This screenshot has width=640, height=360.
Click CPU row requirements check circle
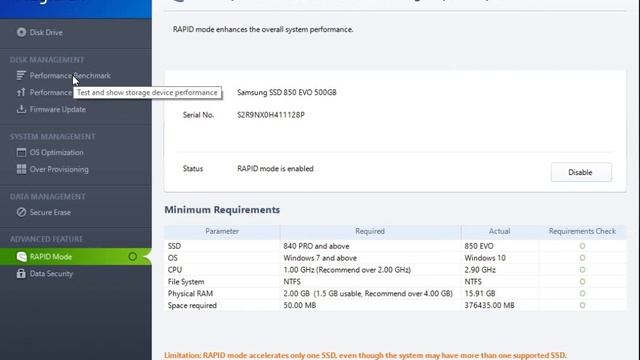pyautogui.click(x=582, y=270)
